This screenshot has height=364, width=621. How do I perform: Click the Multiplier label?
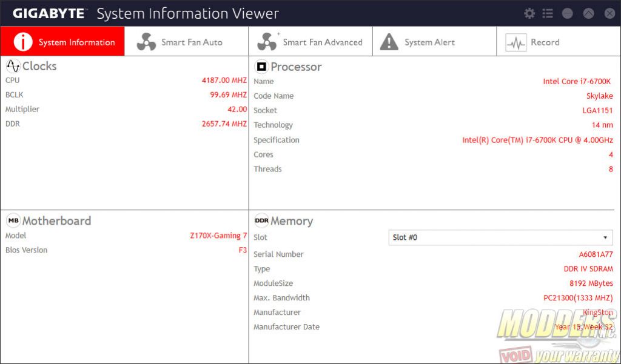(22, 110)
